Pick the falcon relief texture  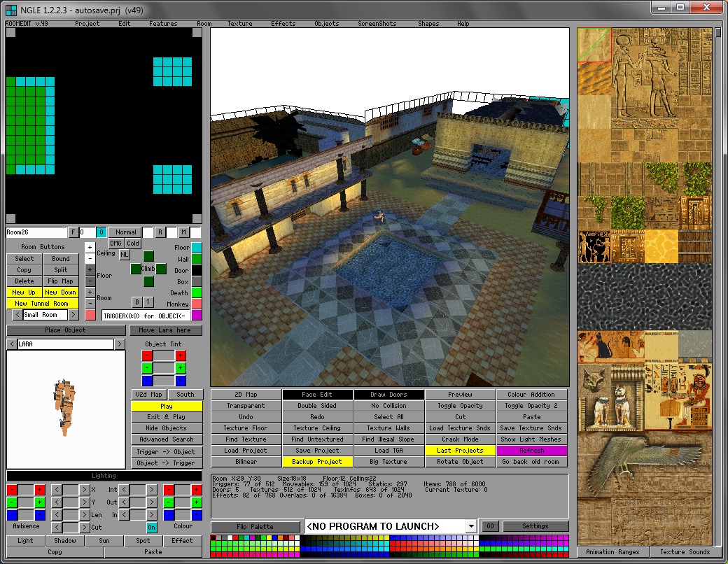pos(645,465)
